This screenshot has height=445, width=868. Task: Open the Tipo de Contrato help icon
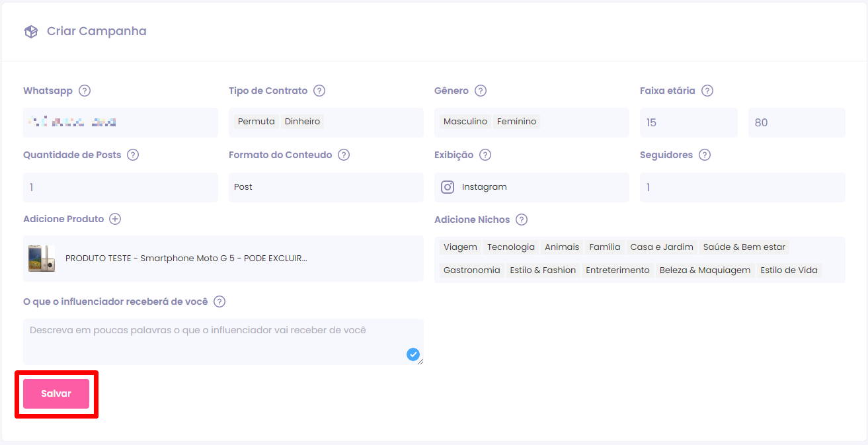319,91
